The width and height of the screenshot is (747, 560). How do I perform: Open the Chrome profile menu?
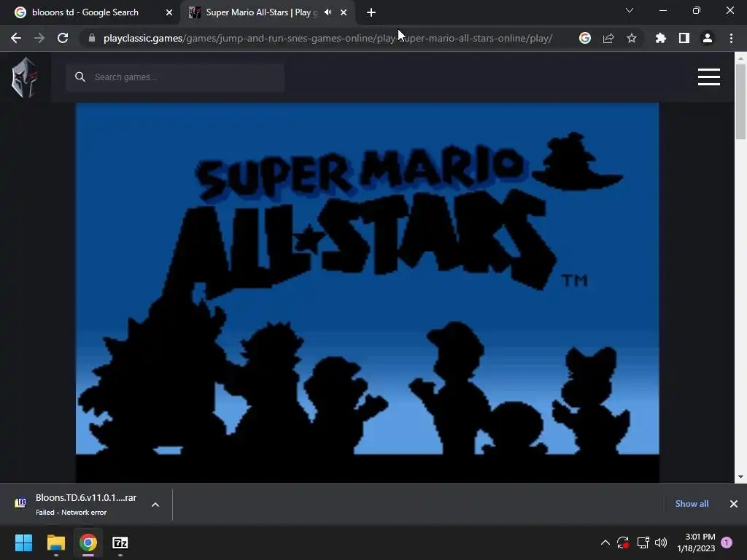pyautogui.click(x=708, y=38)
